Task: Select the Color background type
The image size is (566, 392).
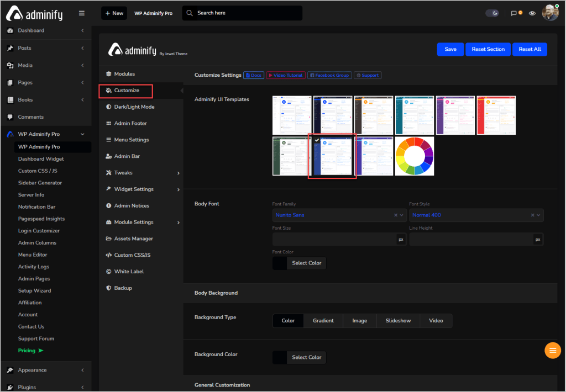Action: coord(288,321)
